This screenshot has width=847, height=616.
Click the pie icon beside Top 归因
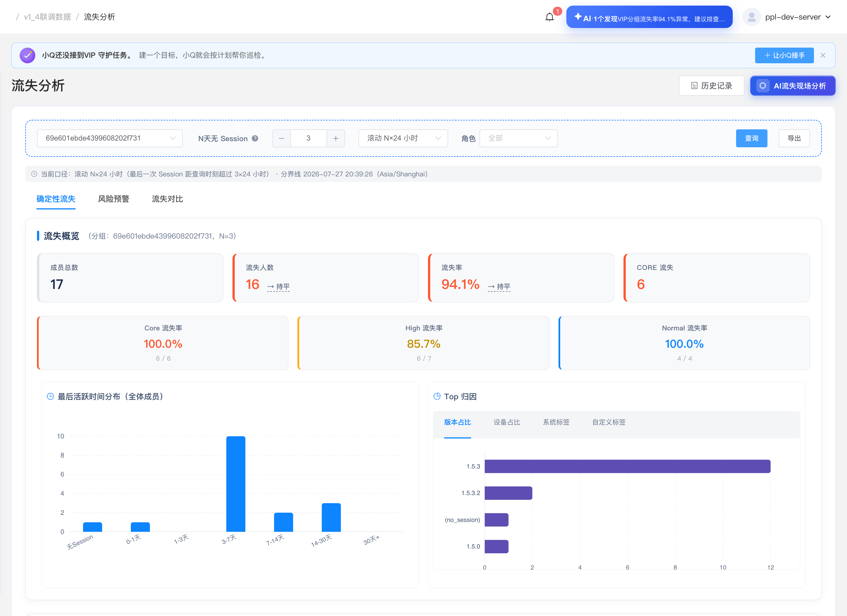(437, 396)
